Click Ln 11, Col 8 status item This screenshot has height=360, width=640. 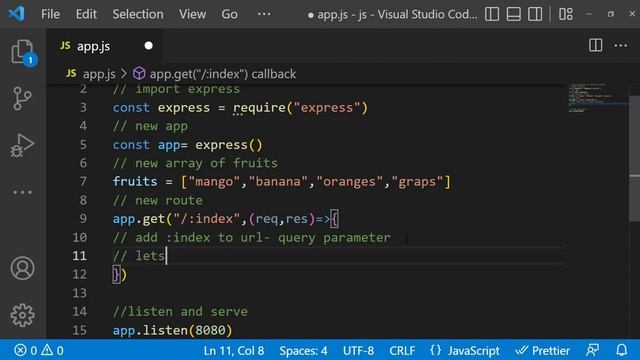pos(234,351)
